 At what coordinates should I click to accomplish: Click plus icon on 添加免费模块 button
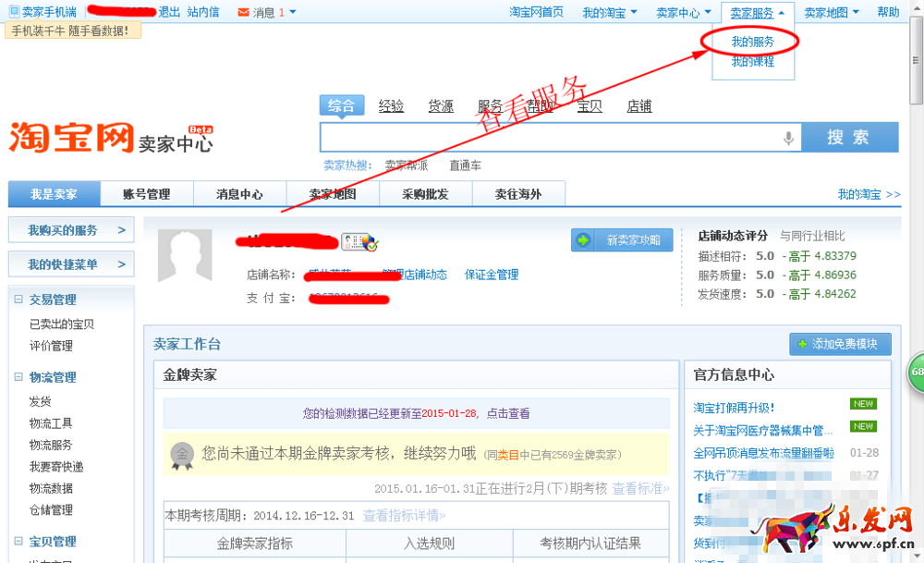click(x=802, y=344)
